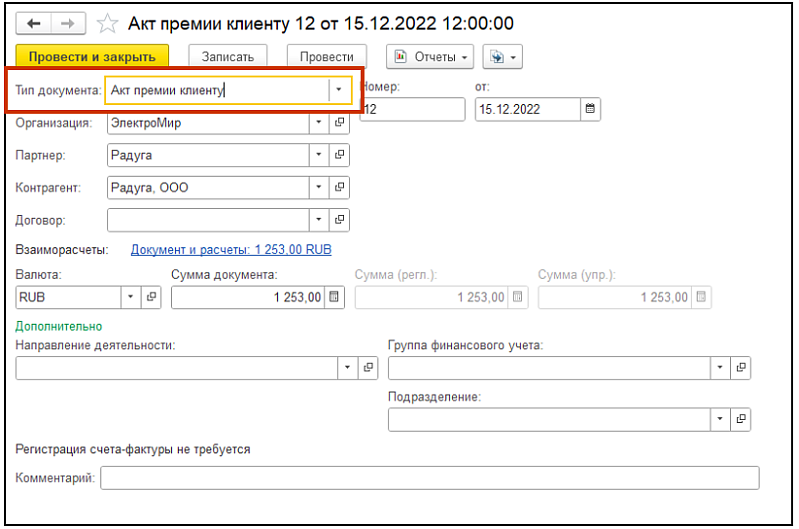
Task: Click the Провести button
Action: click(x=327, y=57)
